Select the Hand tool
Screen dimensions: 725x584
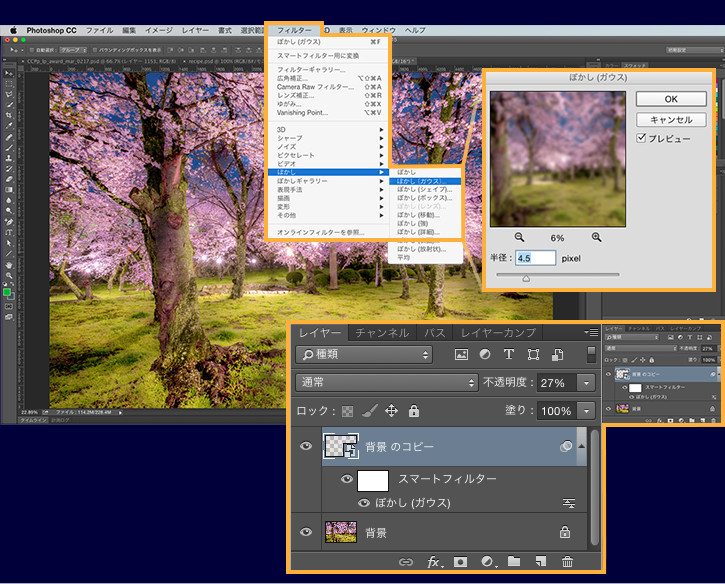coord(9,265)
